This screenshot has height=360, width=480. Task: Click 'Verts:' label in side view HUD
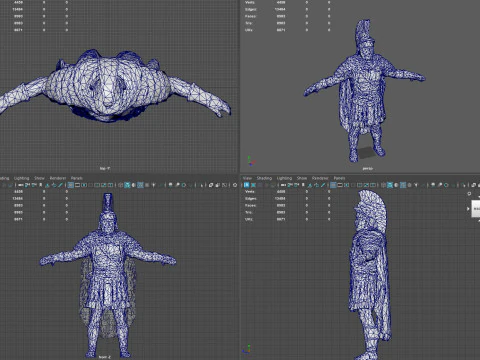[x=250, y=192]
